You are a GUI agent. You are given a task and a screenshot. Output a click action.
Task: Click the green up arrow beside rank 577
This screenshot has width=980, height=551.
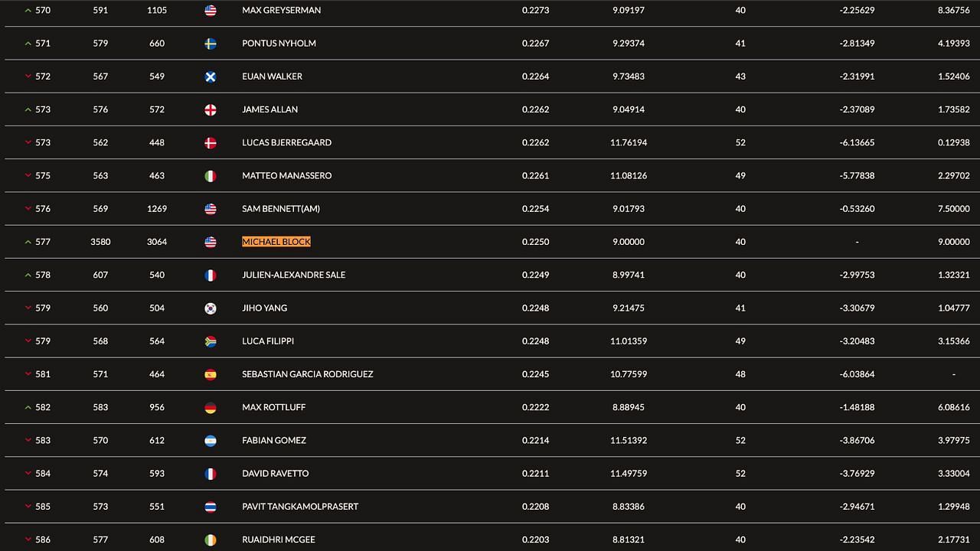click(x=28, y=242)
